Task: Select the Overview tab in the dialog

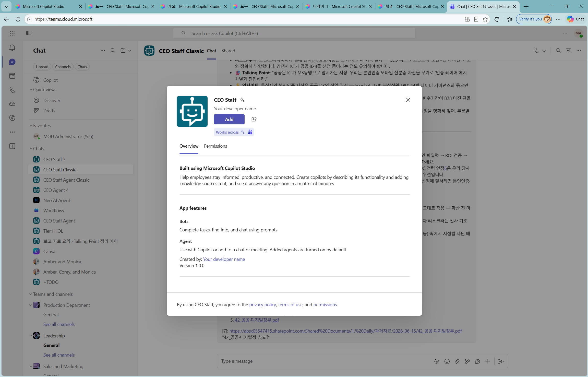Action: [189, 146]
